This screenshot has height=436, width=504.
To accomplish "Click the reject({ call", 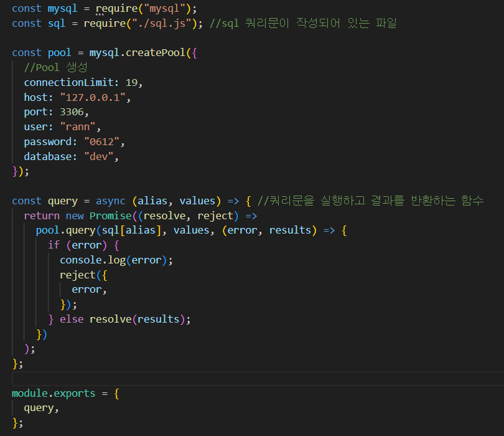I will coord(83,275).
